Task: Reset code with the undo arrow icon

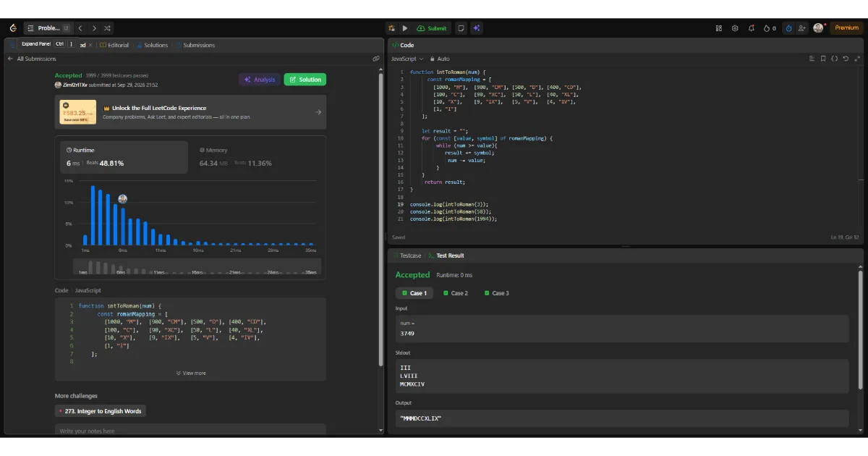Action: tap(846, 59)
